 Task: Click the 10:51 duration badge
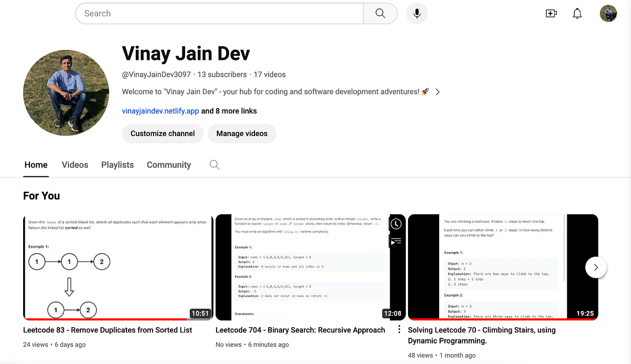click(x=200, y=314)
